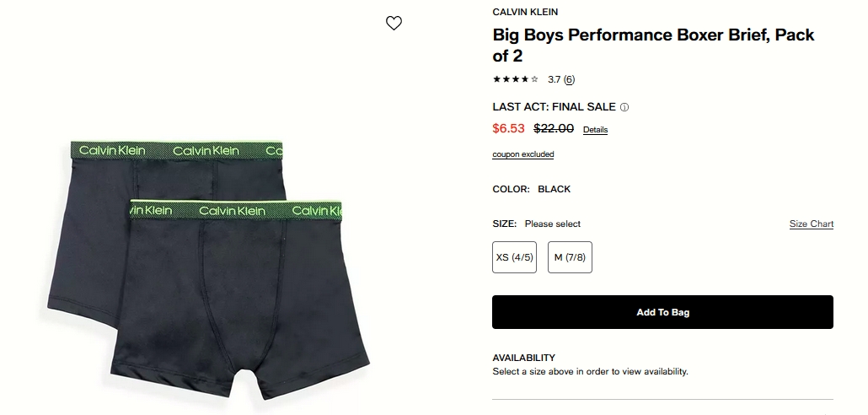
Task: View pricing Details link
Action: click(x=595, y=130)
